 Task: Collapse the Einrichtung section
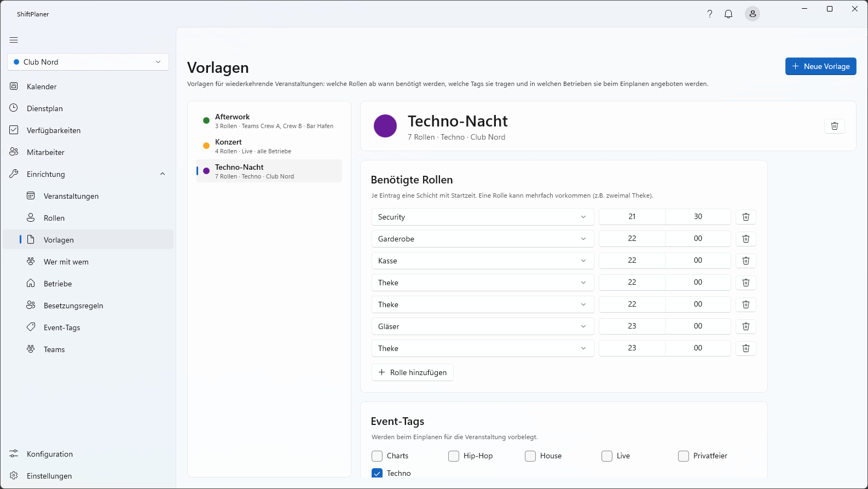point(88,174)
